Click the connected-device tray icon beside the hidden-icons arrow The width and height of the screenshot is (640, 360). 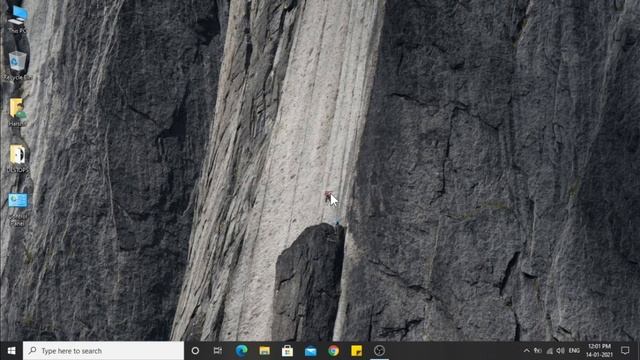click(x=538, y=351)
